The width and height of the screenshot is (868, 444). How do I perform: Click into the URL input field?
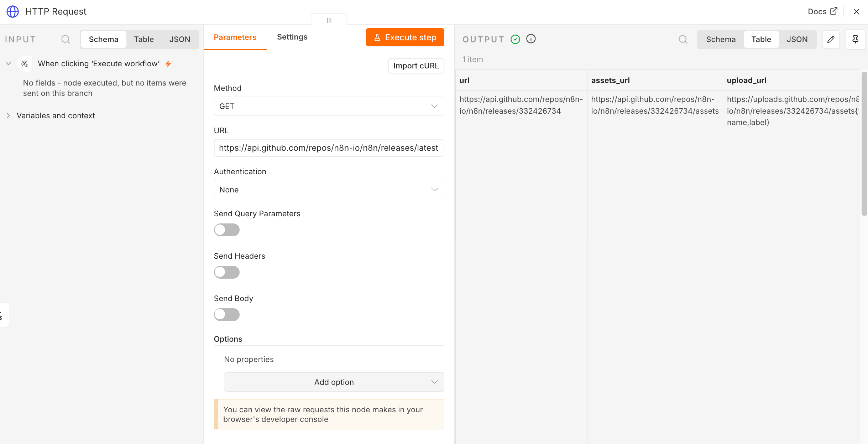(x=329, y=148)
